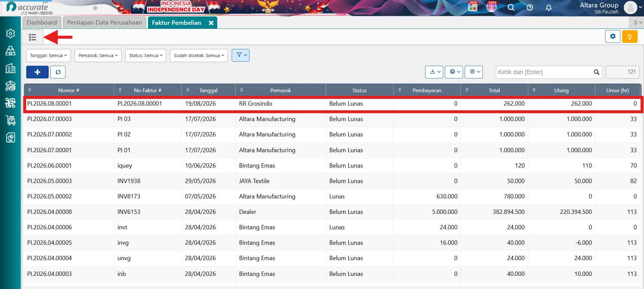Open the table settings gear dropdown
Screen dimensions: 644x289
[474, 72]
